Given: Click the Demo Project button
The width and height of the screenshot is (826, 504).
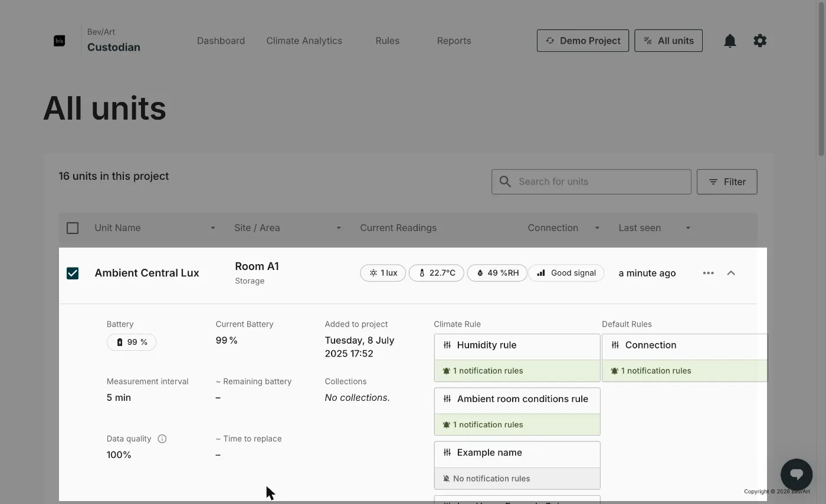Looking at the screenshot, I should 583,41.
